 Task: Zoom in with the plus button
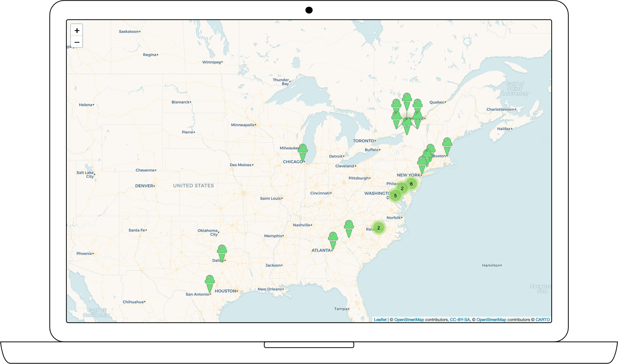click(77, 30)
